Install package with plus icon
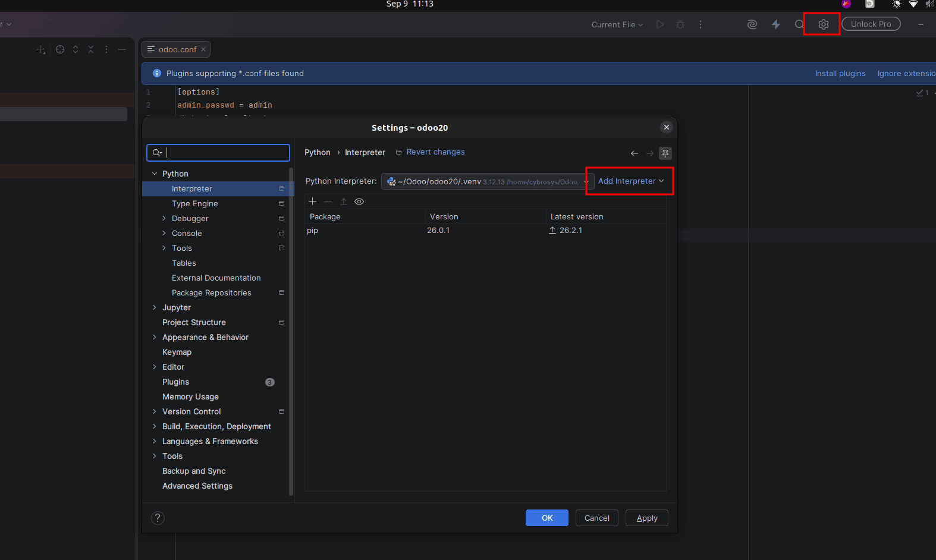Viewport: 936px width, 560px height. click(312, 202)
